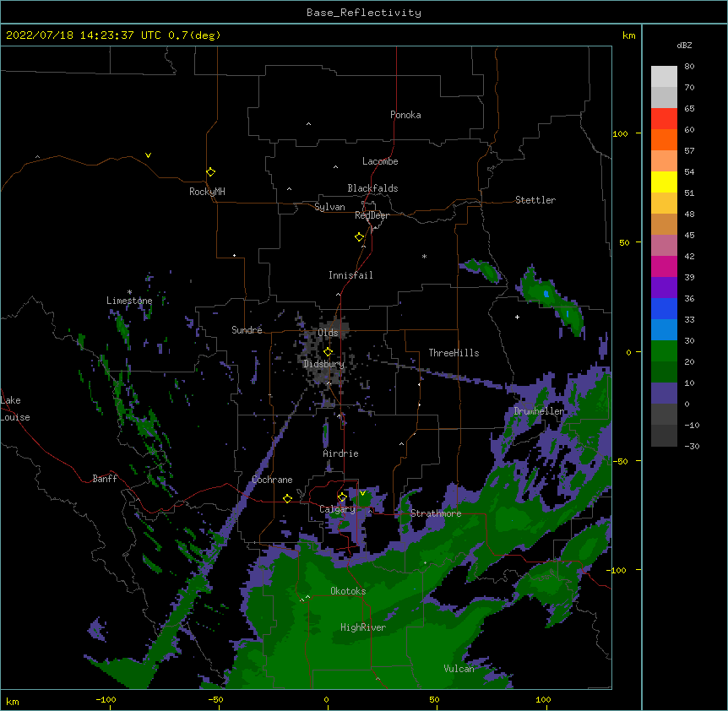Click the Cochrane label
This screenshot has width=728, height=711.
(x=272, y=480)
